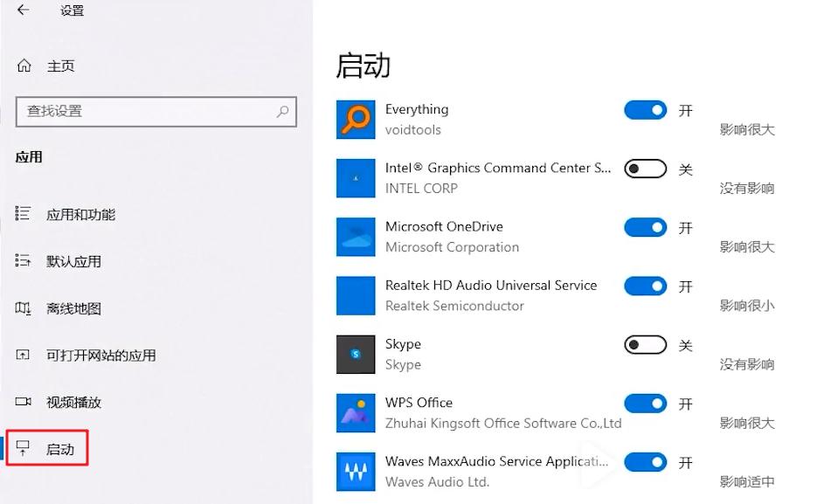The image size is (824, 504).
Task: Click the 查找设置 search field
Action: point(144,112)
